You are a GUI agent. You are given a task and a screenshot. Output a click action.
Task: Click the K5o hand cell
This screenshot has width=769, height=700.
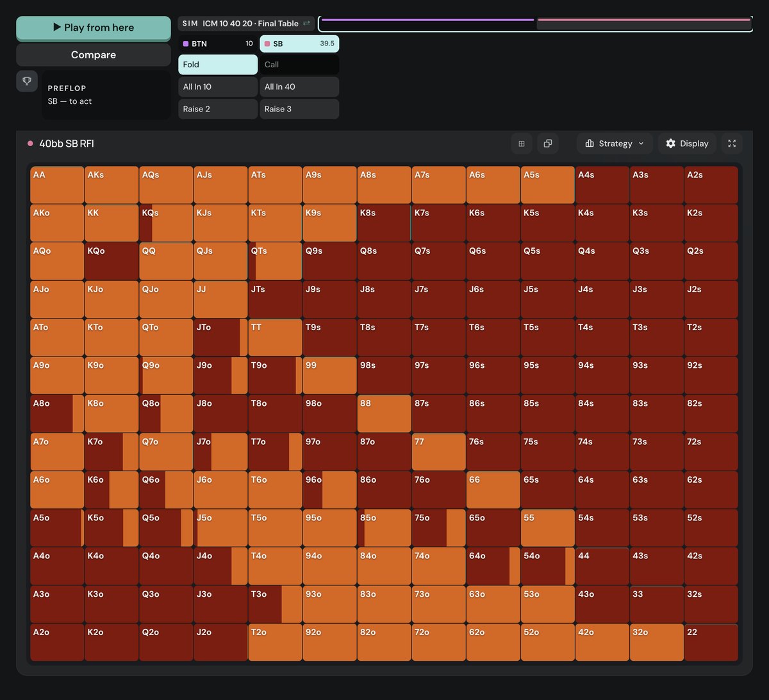pos(112,528)
